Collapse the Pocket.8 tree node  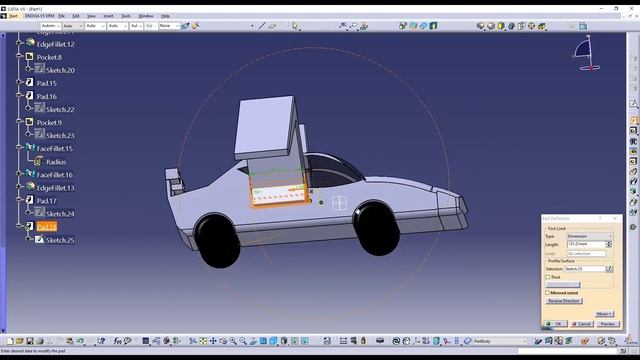click(x=19, y=56)
